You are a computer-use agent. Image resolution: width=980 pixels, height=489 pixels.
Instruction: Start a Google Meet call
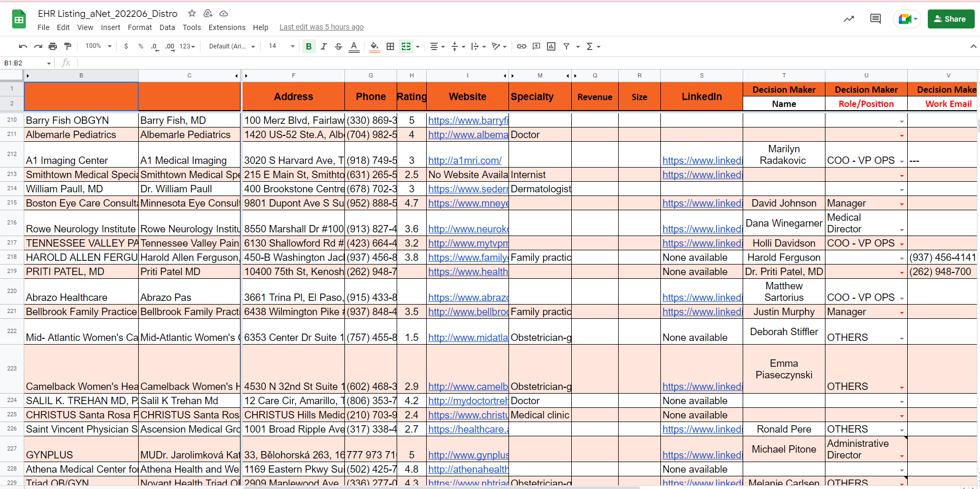point(907,19)
